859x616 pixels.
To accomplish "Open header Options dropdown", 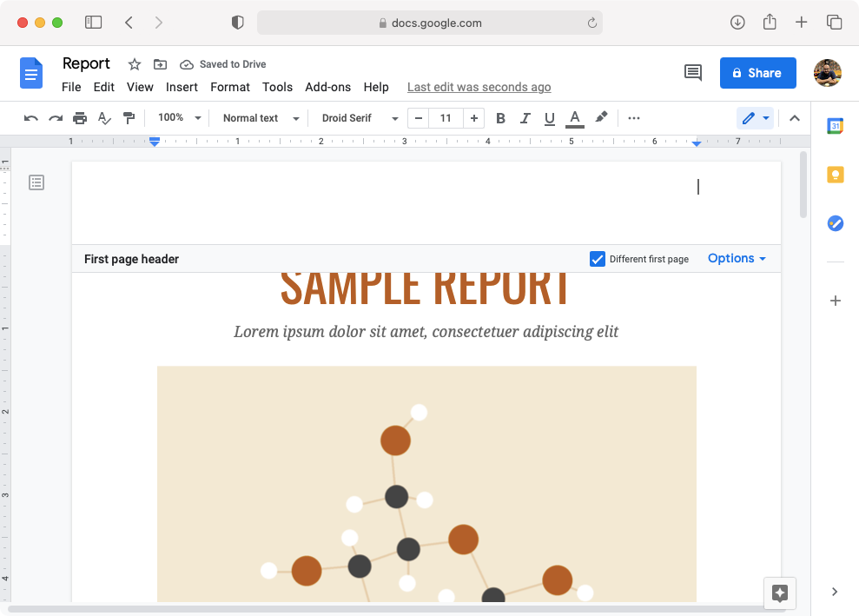I will point(737,258).
